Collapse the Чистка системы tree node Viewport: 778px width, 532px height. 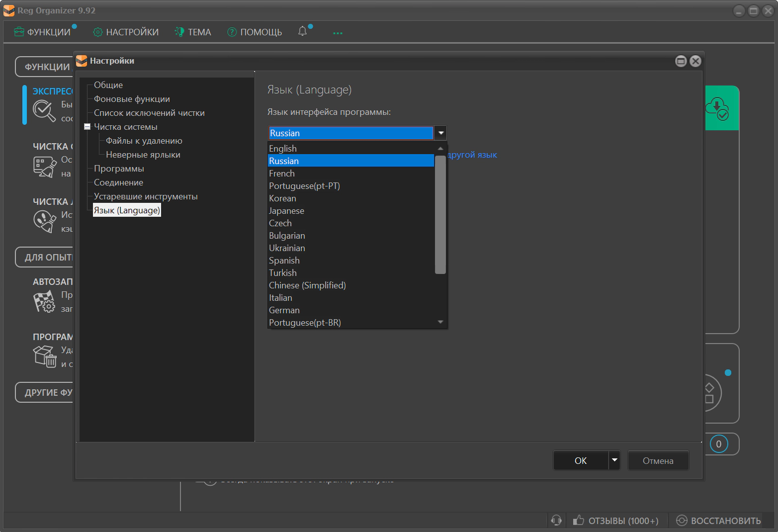tap(87, 127)
